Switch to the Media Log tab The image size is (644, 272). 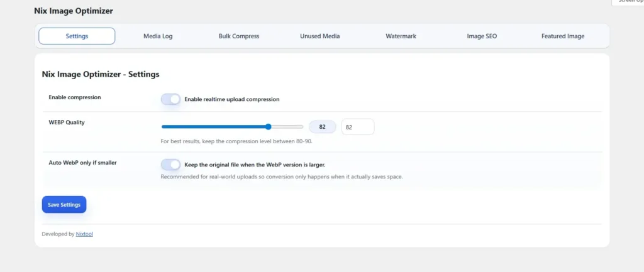point(158,36)
